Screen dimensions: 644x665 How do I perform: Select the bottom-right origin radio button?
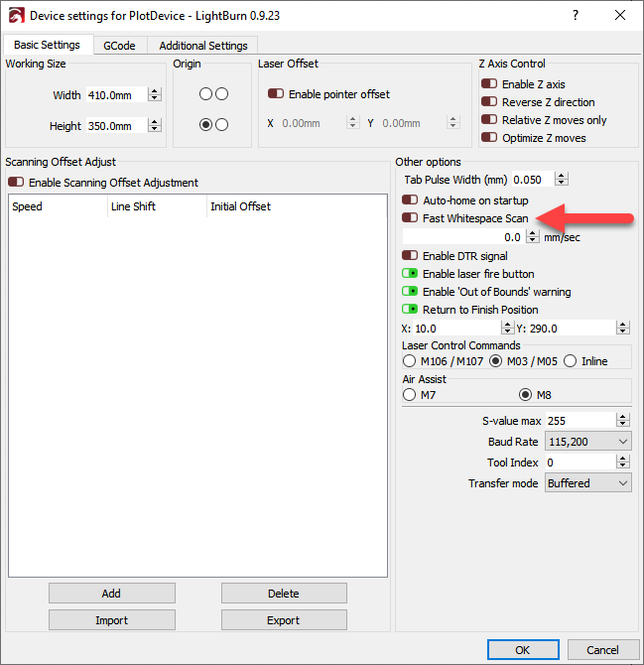pos(221,125)
